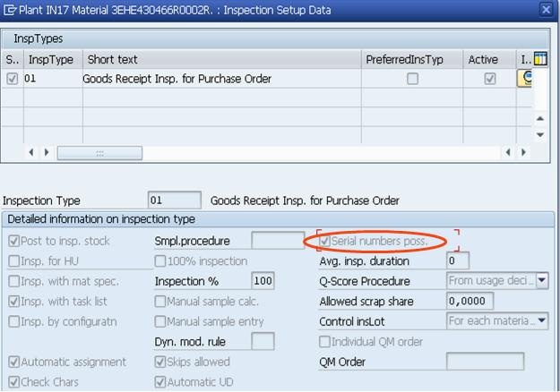The height and width of the screenshot is (392, 560).
Task: Click far-right scrollbar right arrow
Action: tap(523, 153)
